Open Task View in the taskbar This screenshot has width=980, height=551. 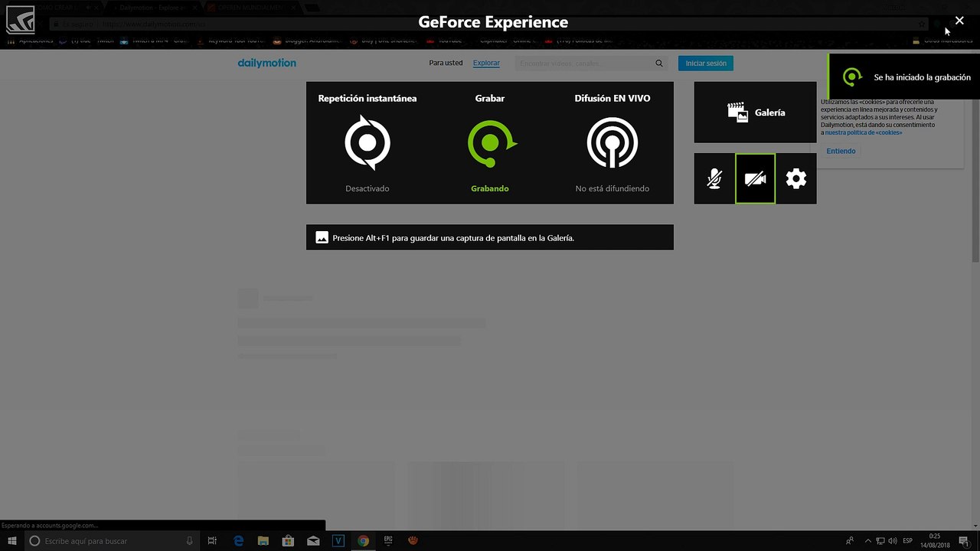(213, 541)
